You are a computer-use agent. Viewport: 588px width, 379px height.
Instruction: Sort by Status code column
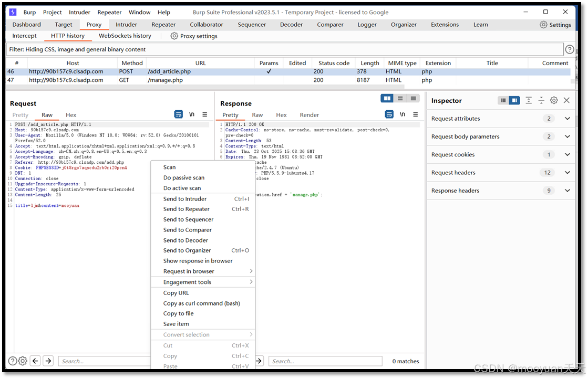point(334,63)
